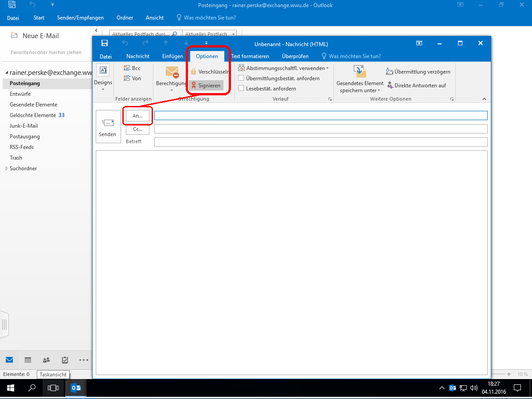Click the Verschlüsseln lock icon
Screen dimensions: 532x399
[x=193, y=71]
